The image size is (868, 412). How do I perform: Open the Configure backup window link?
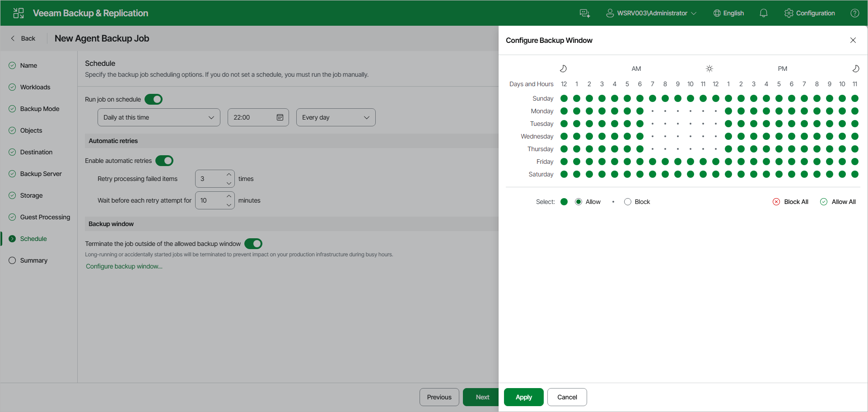[124, 266]
